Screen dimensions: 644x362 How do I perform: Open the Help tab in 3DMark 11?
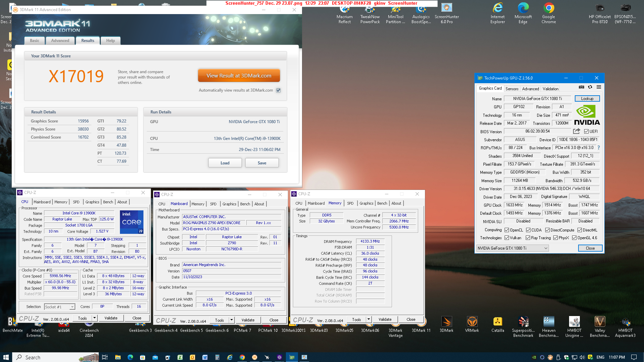[111, 41]
